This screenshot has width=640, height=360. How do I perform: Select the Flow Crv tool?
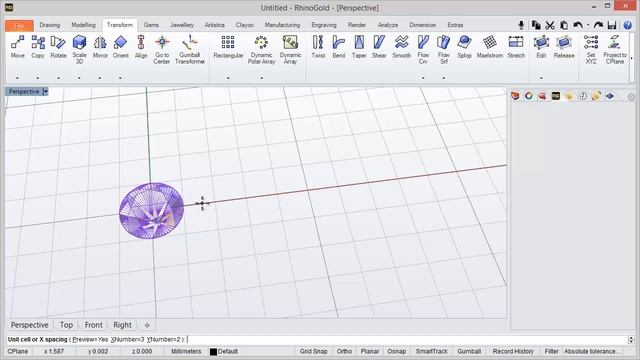pyautogui.click(x=423, y=49)
